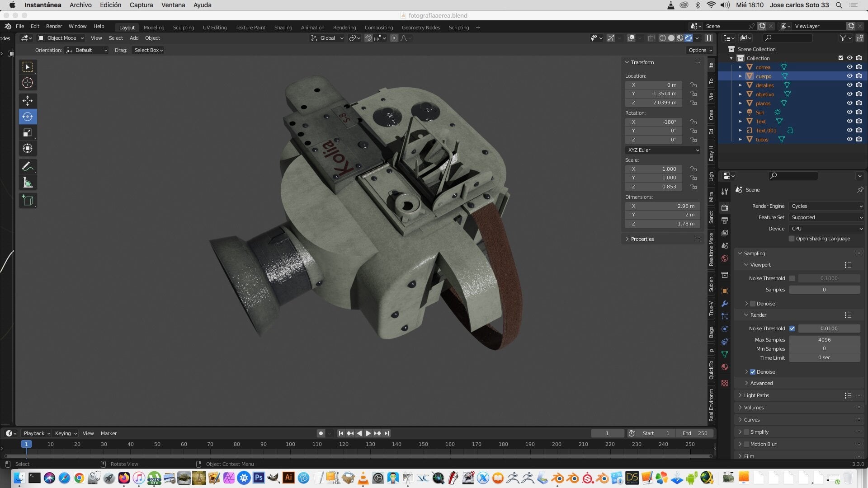Open the Material properties tab icon
The width and height of the screenshot is (868, 488).
pyautogui.click(x=725, y=367)
